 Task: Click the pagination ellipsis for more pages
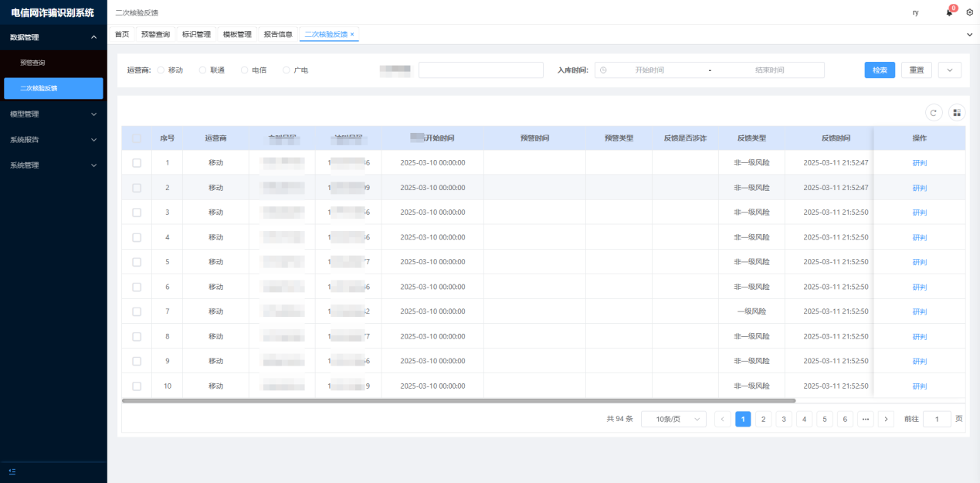click(x=866, y=419)
